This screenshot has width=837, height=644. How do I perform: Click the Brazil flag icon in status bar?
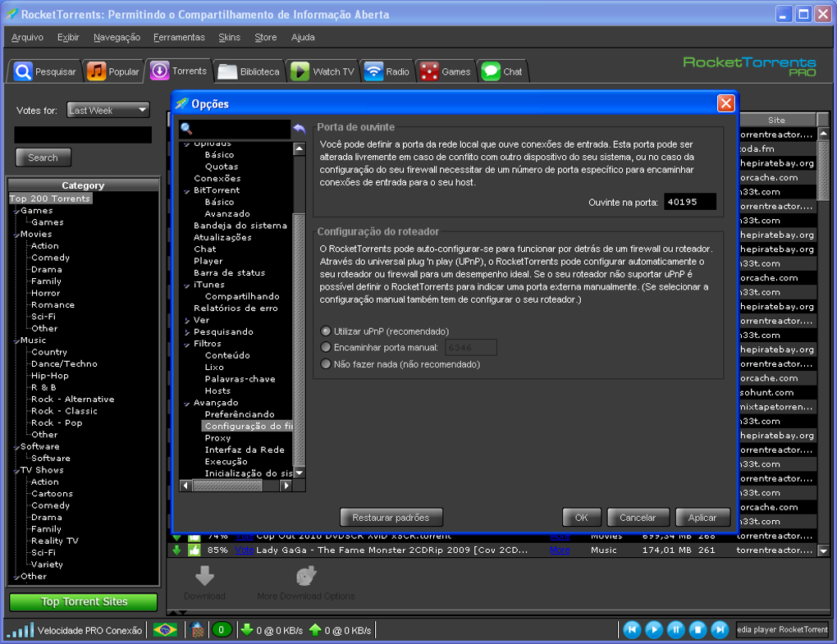165,630
